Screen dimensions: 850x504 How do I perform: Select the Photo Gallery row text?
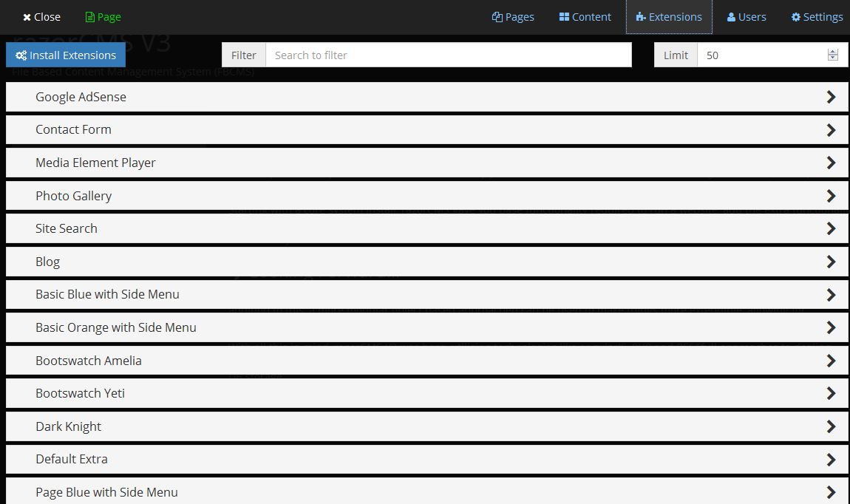tap(74, 196)
